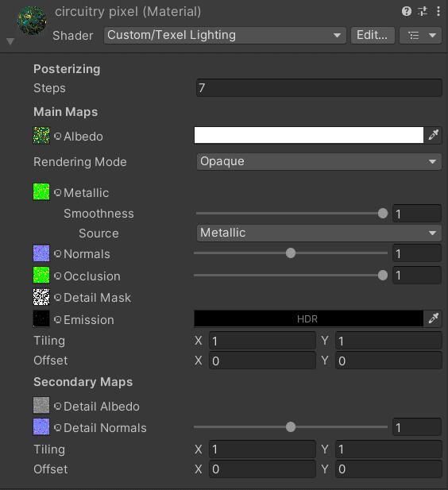Click the Secondary Maps section header

coord(83,382)
